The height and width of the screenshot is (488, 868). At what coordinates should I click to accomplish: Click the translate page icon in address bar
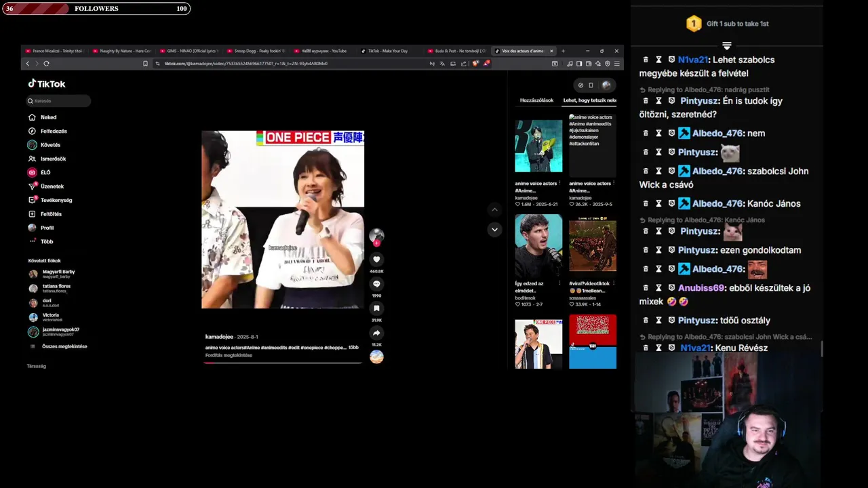(442, 64)
